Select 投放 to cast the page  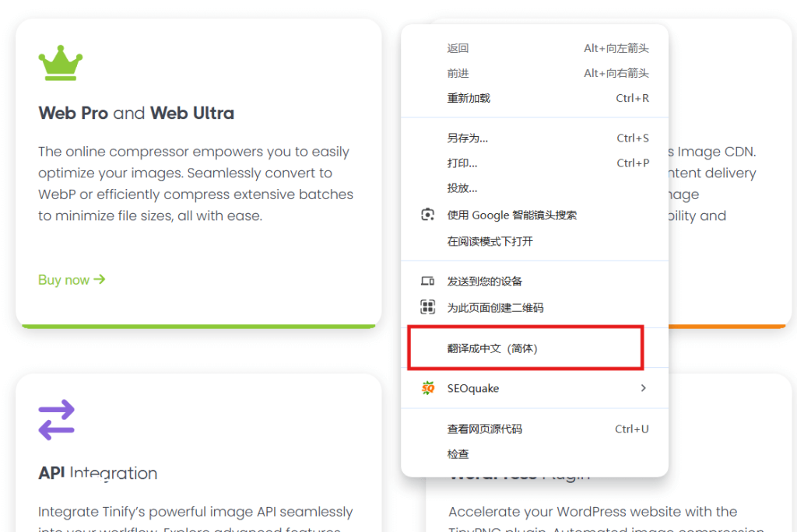point(462,187)
